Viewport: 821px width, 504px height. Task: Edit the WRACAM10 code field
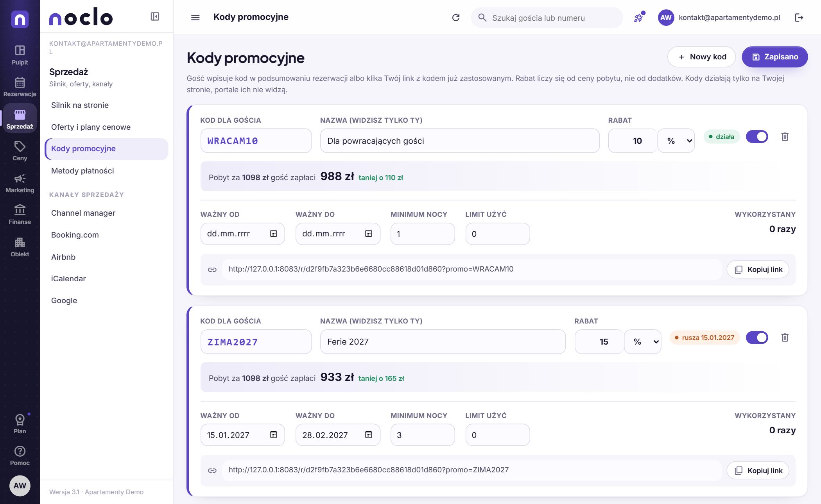(x=256, y=141)
